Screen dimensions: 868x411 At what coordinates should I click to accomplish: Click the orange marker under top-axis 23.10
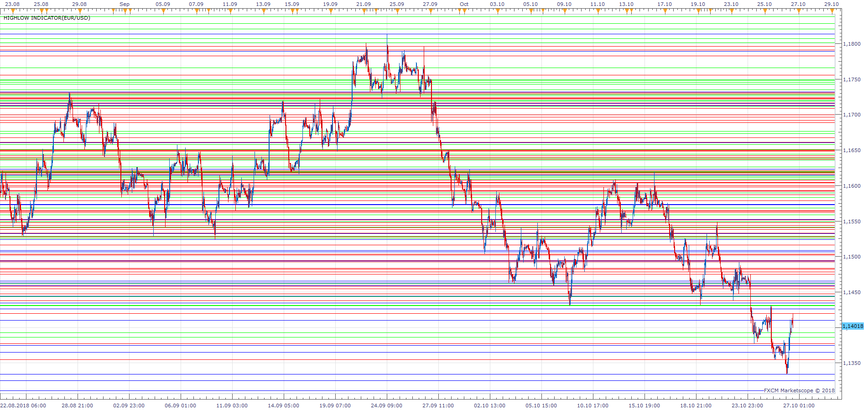(x=732, y=11)
